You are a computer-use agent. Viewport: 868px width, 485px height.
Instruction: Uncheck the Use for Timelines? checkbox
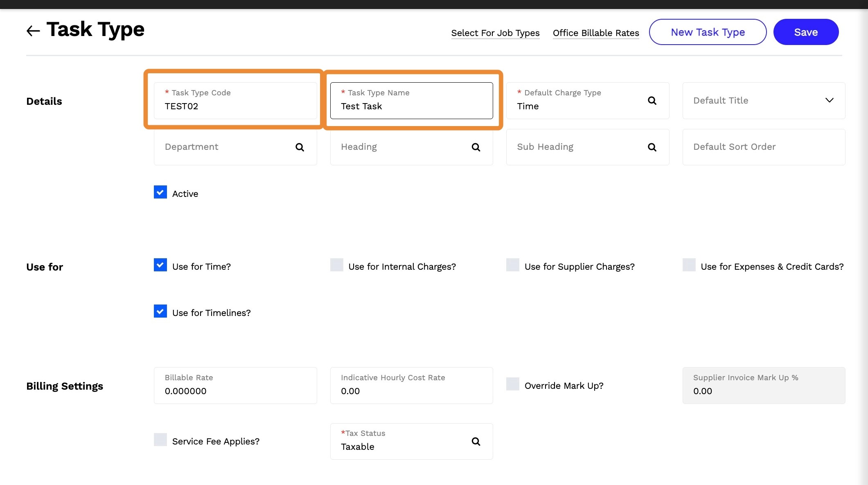(160, 311)
